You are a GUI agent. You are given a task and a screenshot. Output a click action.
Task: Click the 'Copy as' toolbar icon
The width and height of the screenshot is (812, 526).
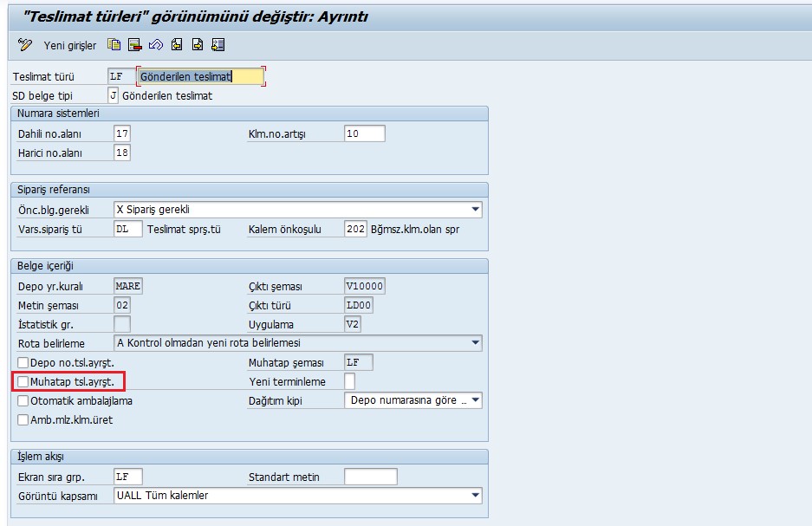pyautogui.click(x=114, y=45)
